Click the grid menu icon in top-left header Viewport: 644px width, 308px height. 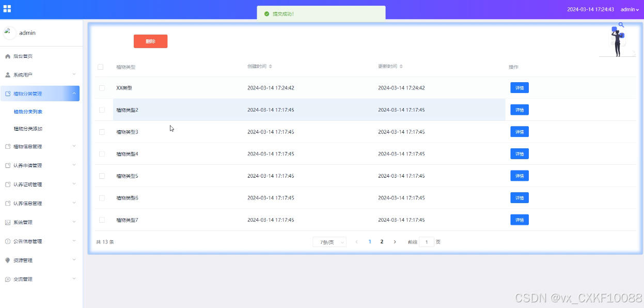[7, 9]
